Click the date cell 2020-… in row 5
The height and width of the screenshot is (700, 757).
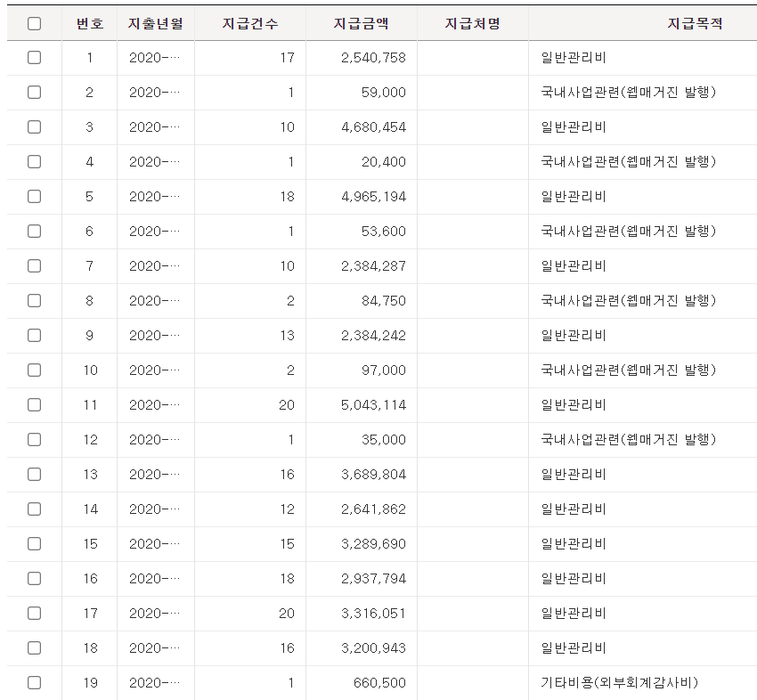pos(154,197)
